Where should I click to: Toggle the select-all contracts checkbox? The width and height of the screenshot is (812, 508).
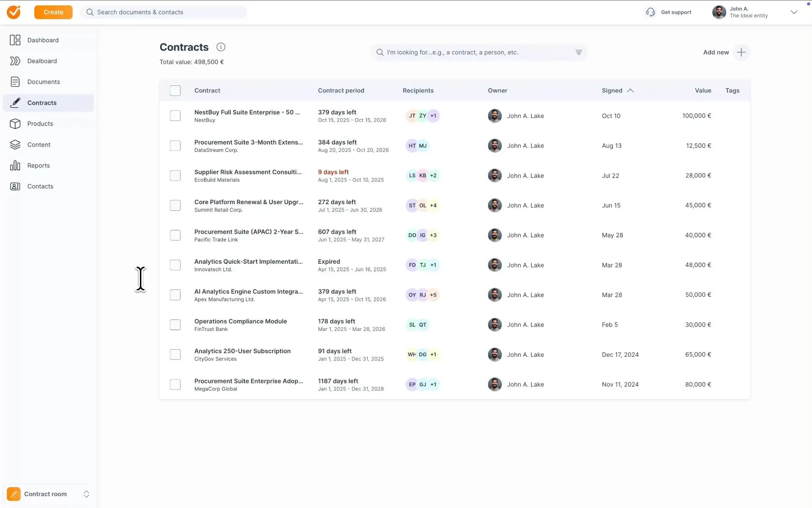click(x=175, y=90)
